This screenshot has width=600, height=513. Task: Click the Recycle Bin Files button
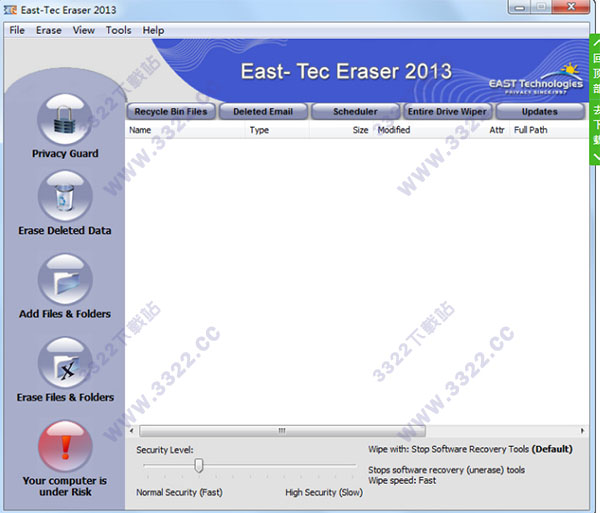(x=171, y=112)
